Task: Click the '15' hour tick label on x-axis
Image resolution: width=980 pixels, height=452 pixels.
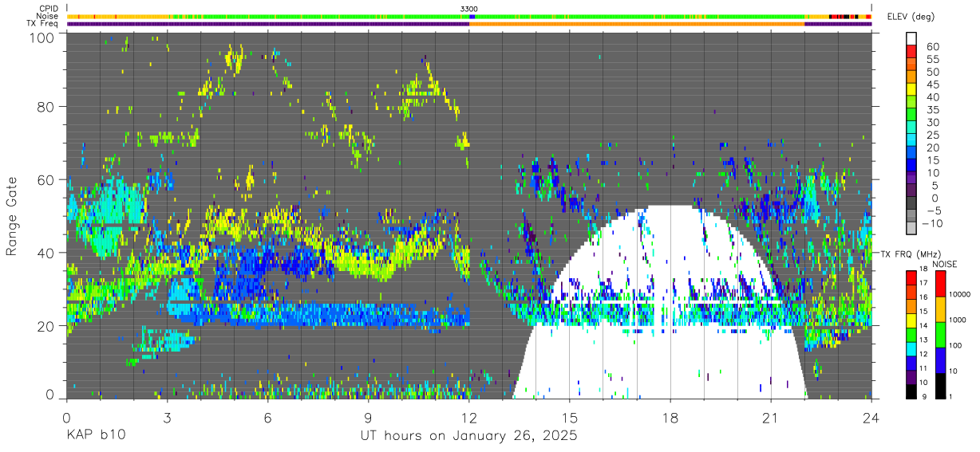Action: tap(570, 417)
